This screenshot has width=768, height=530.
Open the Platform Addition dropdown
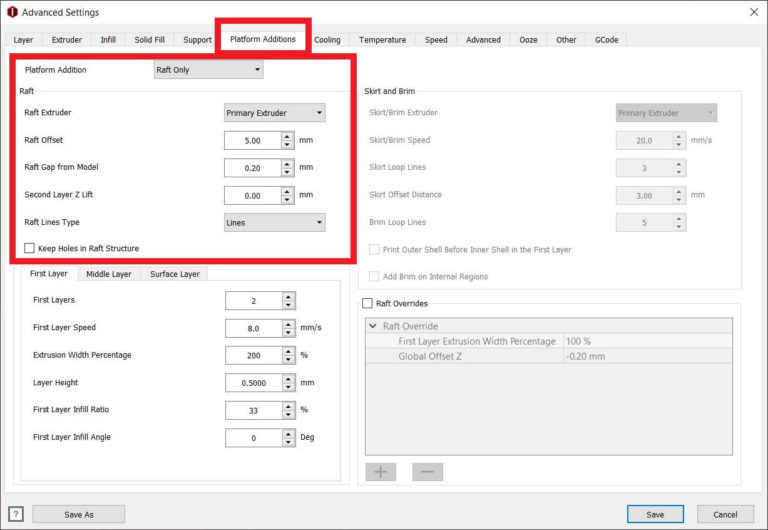click(208, 70)
